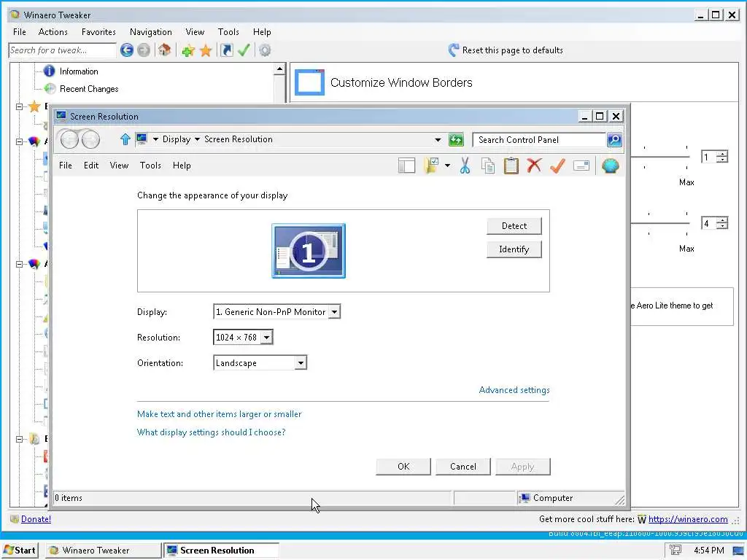Click the teal shell icon in toolbar
Image resolution: width=747 pixels, height=560 pixels.
point(611,166)
